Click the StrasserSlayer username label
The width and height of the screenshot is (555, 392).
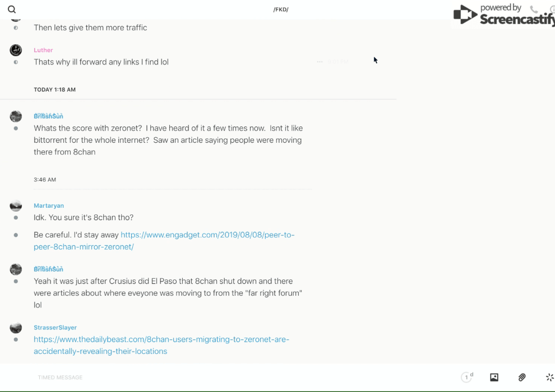55,328
